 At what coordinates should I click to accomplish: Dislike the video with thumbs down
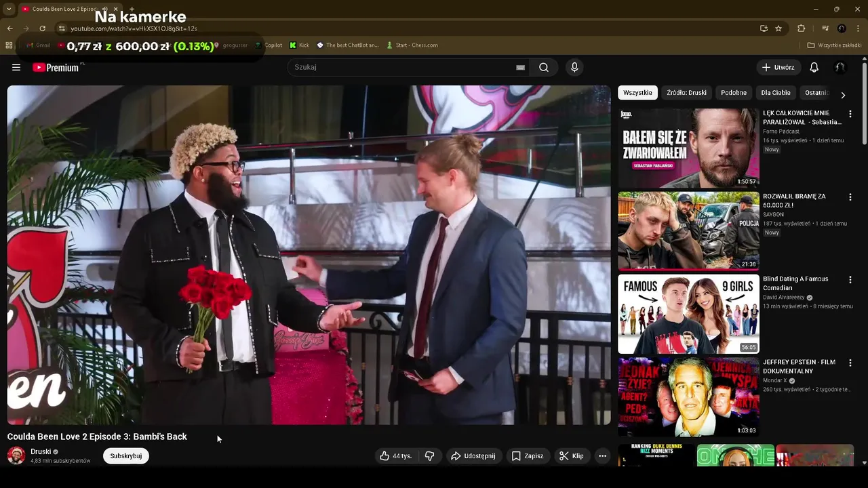429,456
